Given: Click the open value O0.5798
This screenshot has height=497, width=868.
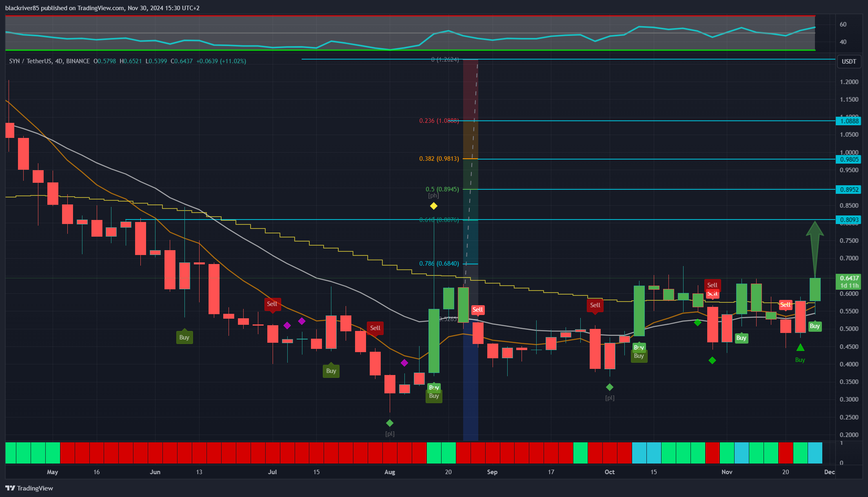Looking at the screenshot, I should pyautogui.click(x=104, y=61).
